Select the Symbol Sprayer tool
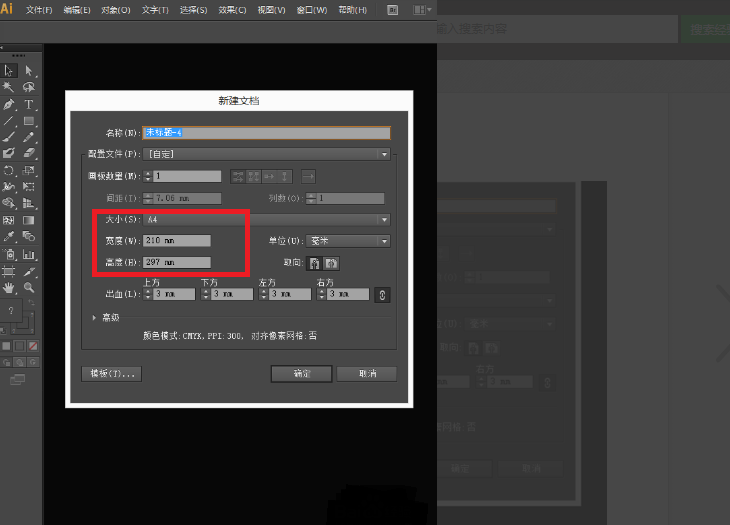Viewport: 730px width, 525px height. tap(8, 254)
